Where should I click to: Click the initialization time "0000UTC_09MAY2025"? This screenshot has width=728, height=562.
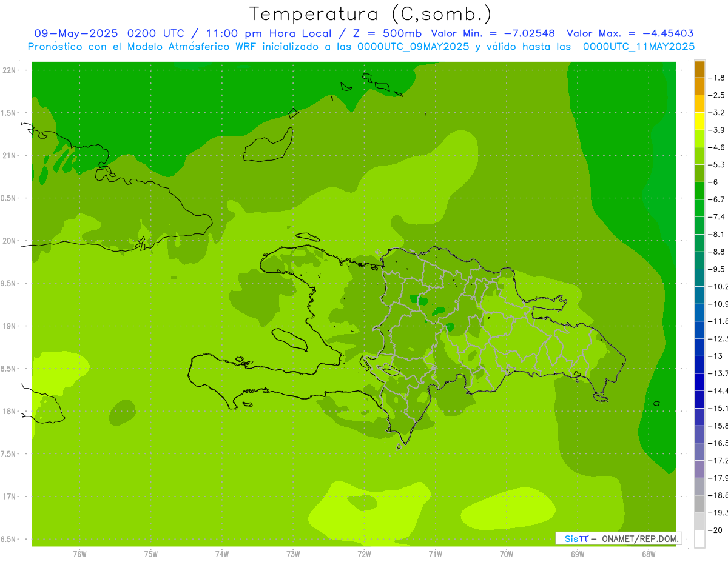point(413,47)
